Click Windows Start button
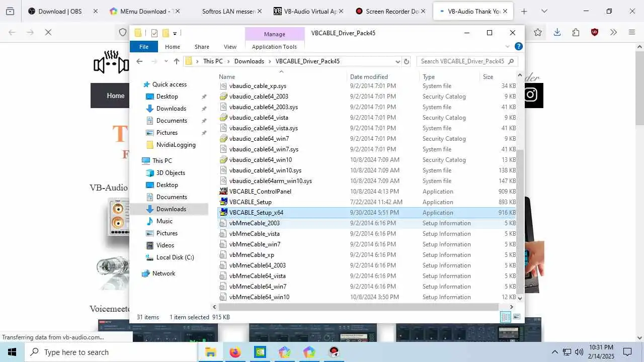Viewport: 644px width, 362px height. [x=12, y=352]
